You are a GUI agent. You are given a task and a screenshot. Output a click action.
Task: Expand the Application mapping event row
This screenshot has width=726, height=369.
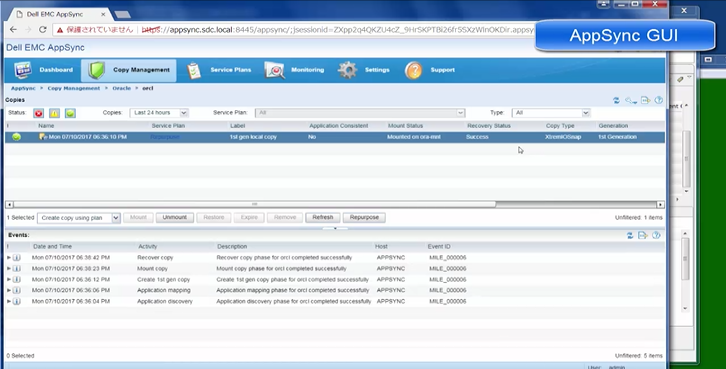pyautogui.click(x=9, y=290)
